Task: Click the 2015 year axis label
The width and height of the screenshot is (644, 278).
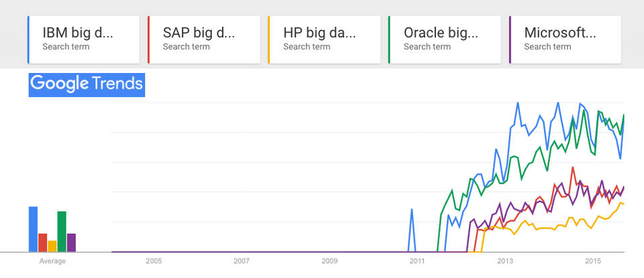Action: tap(593, 261)
